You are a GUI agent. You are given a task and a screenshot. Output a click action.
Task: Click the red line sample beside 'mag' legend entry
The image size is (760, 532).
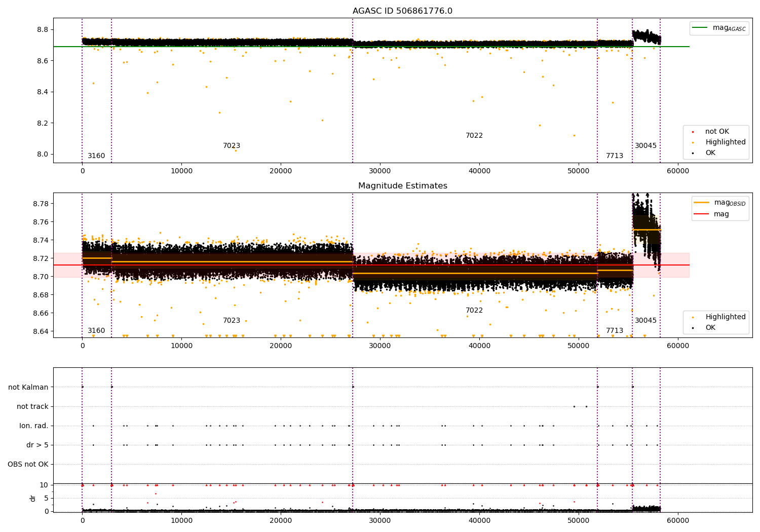(702, 214)
